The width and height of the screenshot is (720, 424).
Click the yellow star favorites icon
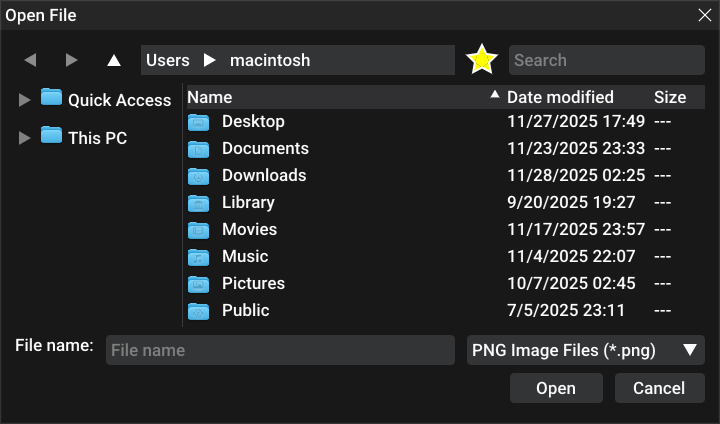[482, 60]
